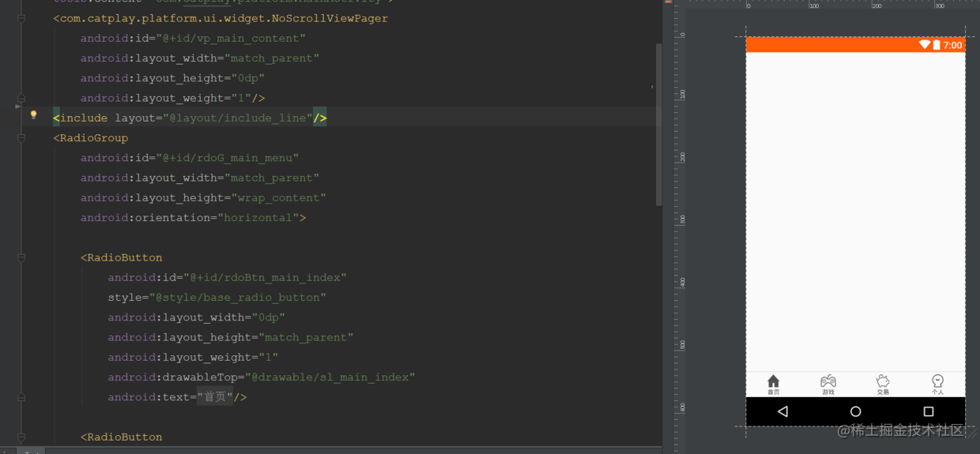
Task: Click the NoScrollViewPager opening tag text
Action: coord(220,18)
